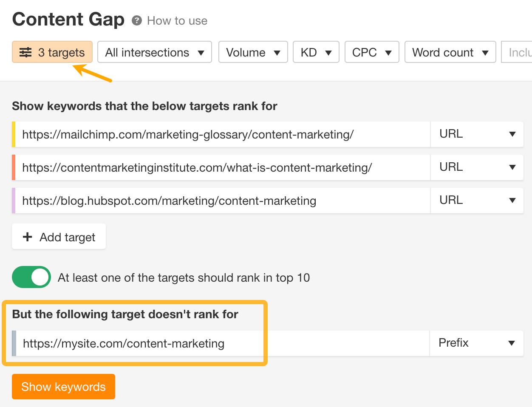Open the All intersections dropdown

[x=154, y=52]
